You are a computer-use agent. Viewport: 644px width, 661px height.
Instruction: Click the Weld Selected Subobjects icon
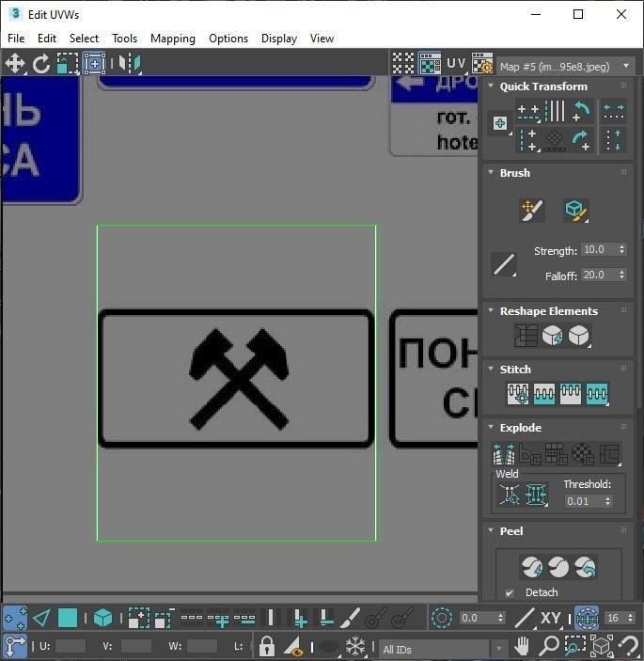point(536,494)
